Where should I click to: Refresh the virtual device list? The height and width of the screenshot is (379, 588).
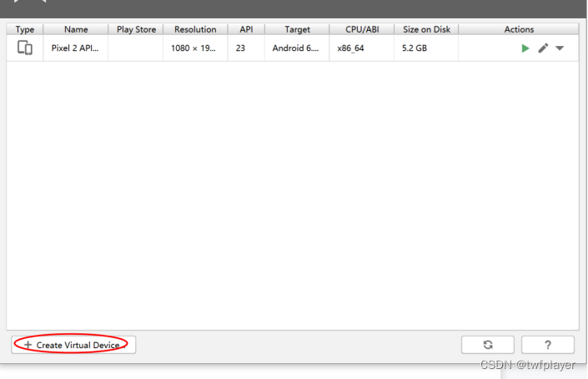point(488,345)
